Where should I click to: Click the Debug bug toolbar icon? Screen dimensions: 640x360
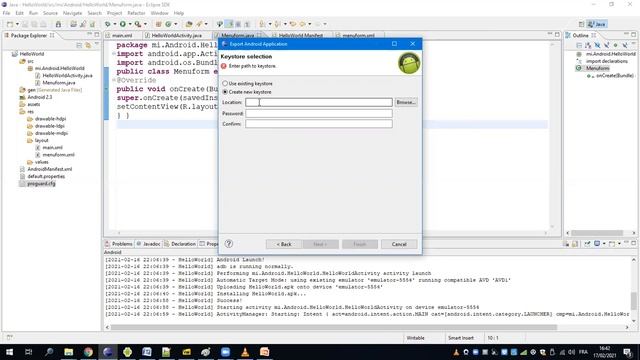coord(107,24)
